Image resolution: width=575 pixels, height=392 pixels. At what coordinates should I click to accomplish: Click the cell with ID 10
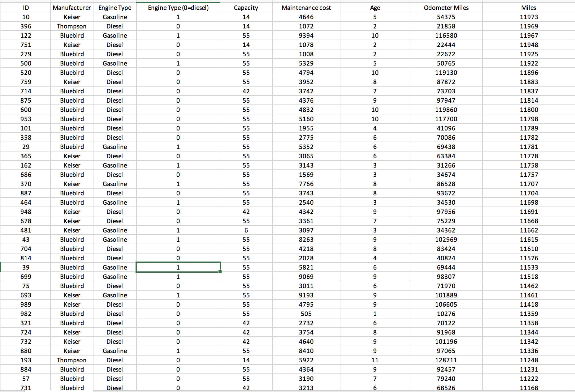(x=26, y=17)
